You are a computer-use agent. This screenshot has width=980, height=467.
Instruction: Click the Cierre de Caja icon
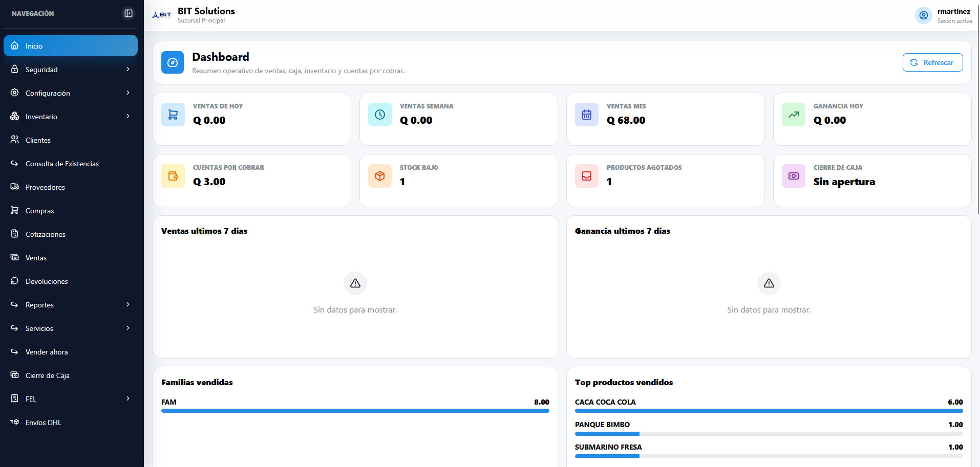(15, 375)
